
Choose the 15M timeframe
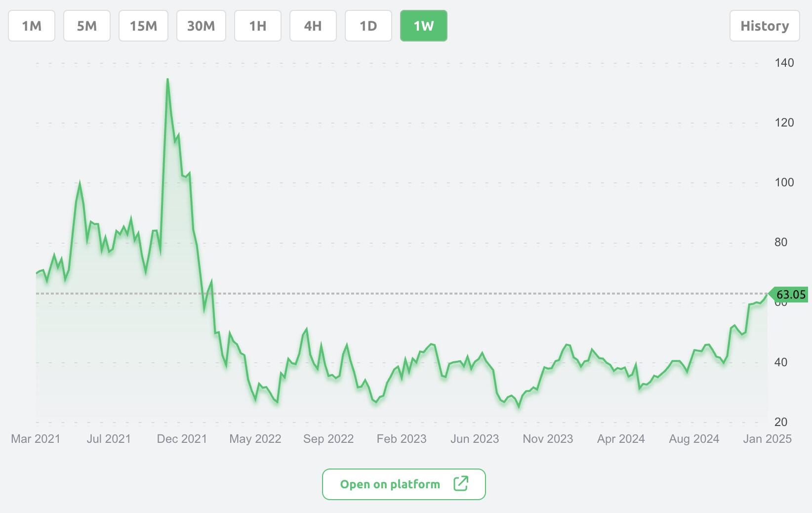tap(143, 26)
